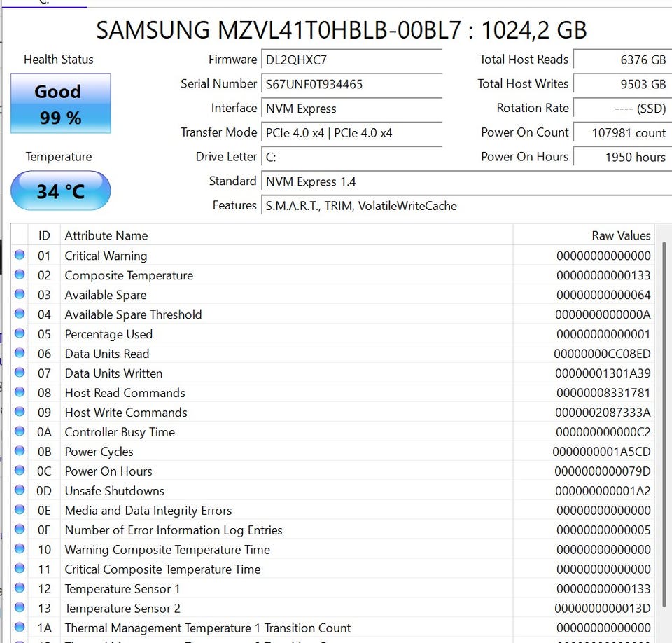Screen dimensions: 672x643
Task: Select the Serial Number field S67UNF0T934465
Action: pyautogui.click(x=351, y=84)
